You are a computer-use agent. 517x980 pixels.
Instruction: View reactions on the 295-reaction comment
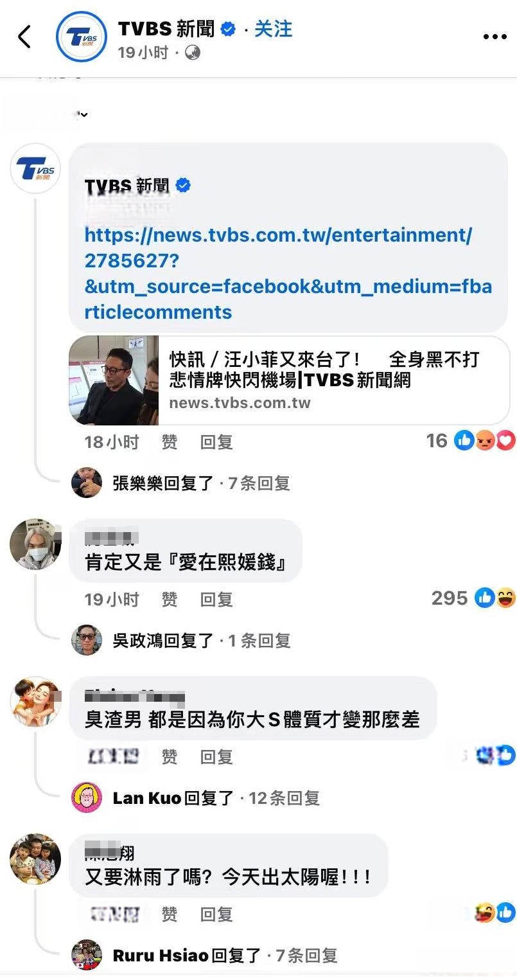pyautogui.click(x=473, y=598)
